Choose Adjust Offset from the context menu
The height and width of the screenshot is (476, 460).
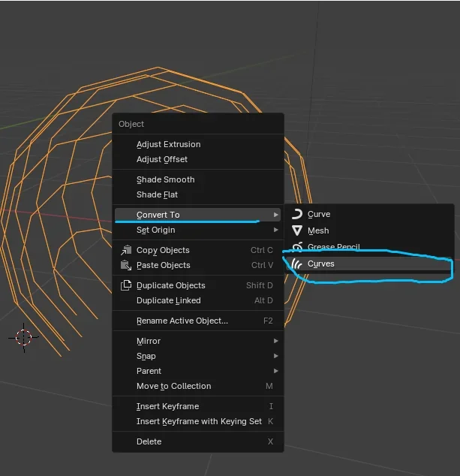pos(198,159)
